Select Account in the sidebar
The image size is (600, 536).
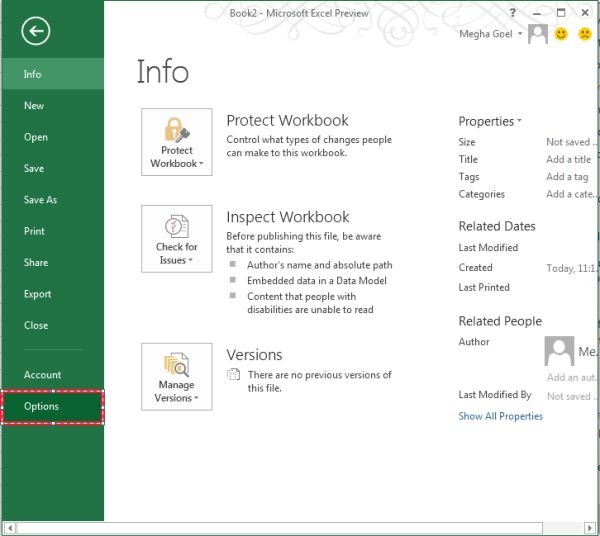point(43,375)
